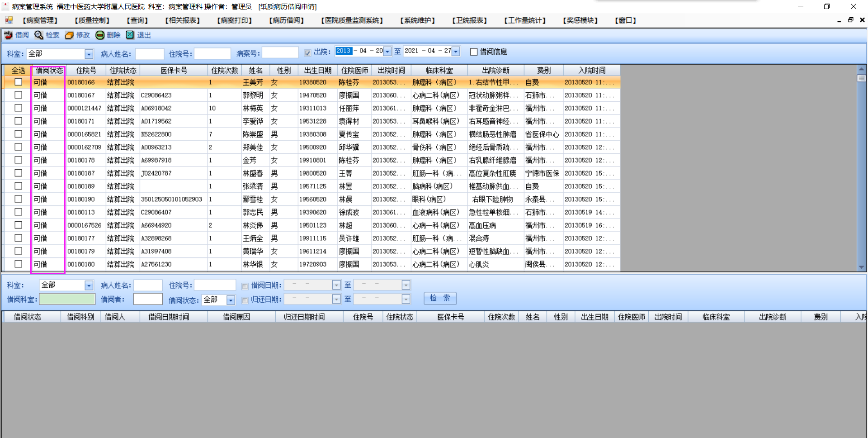The width and height of the screenshot is (868, 438).
Task: Click the upper table scrollbar up arrow
Action: (x=862, y=69)
